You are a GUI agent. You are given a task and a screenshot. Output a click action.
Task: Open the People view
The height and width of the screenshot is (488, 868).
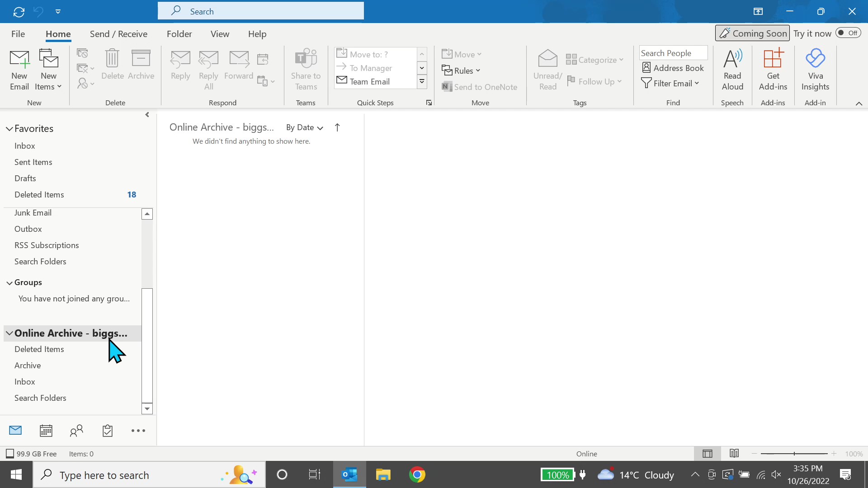pyautogui.click(x=76, y=430)
